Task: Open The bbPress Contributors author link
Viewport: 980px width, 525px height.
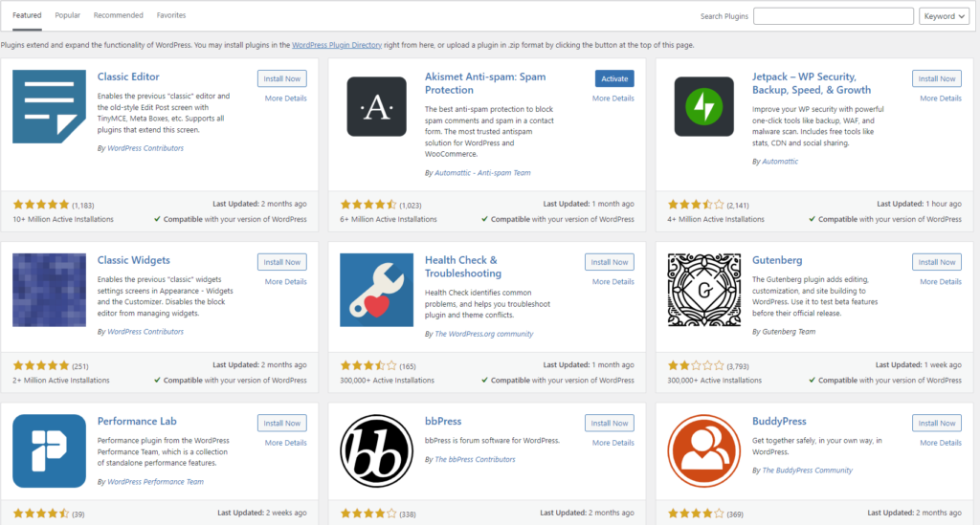Action: pos(475,459)
